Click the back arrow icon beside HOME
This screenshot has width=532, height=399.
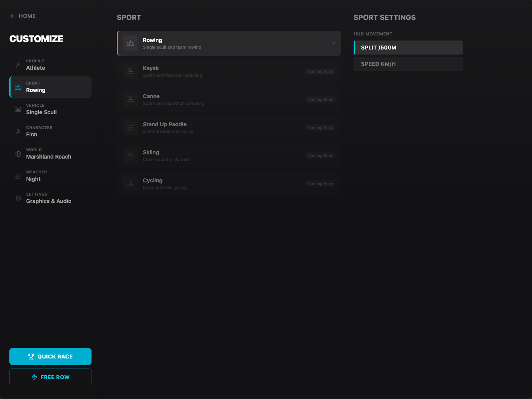pyautogui.click(x=12, y=16)
